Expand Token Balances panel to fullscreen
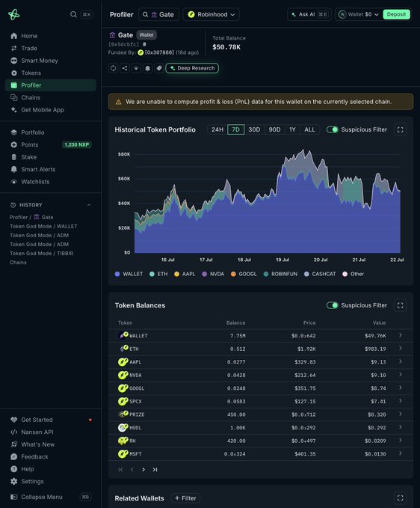This screenshot has height=508, width=420. point(401,305)
